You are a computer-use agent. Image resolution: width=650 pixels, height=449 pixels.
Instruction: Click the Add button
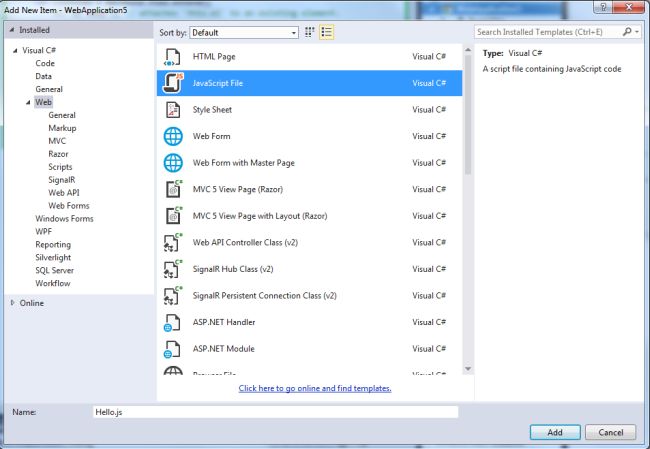[x=555, y=432]
